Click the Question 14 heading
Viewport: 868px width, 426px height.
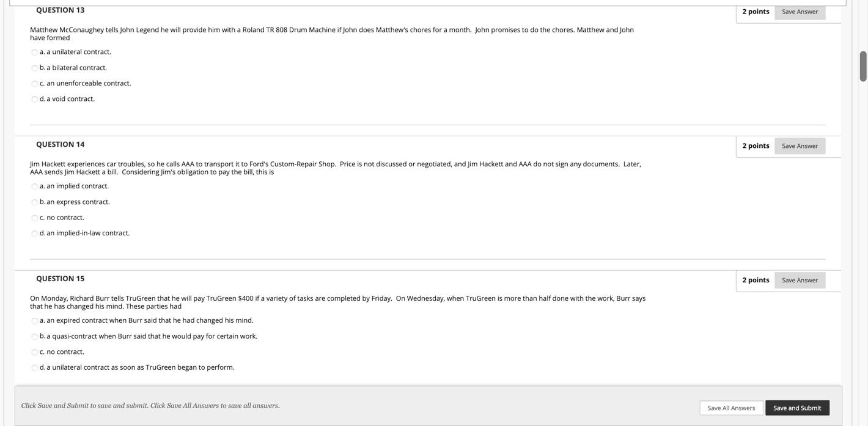click(x=60, y=144)
